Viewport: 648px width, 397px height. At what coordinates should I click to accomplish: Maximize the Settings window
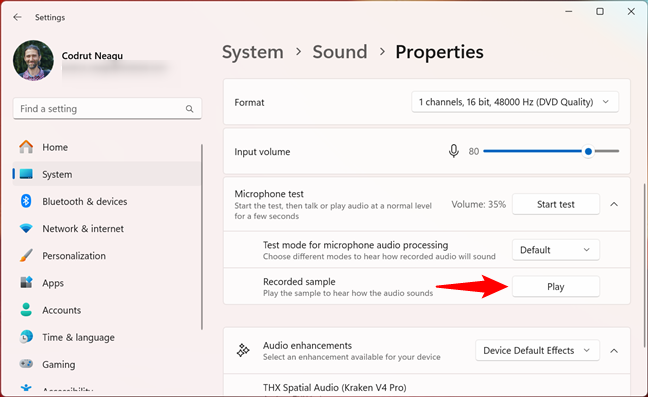(600, 12)
